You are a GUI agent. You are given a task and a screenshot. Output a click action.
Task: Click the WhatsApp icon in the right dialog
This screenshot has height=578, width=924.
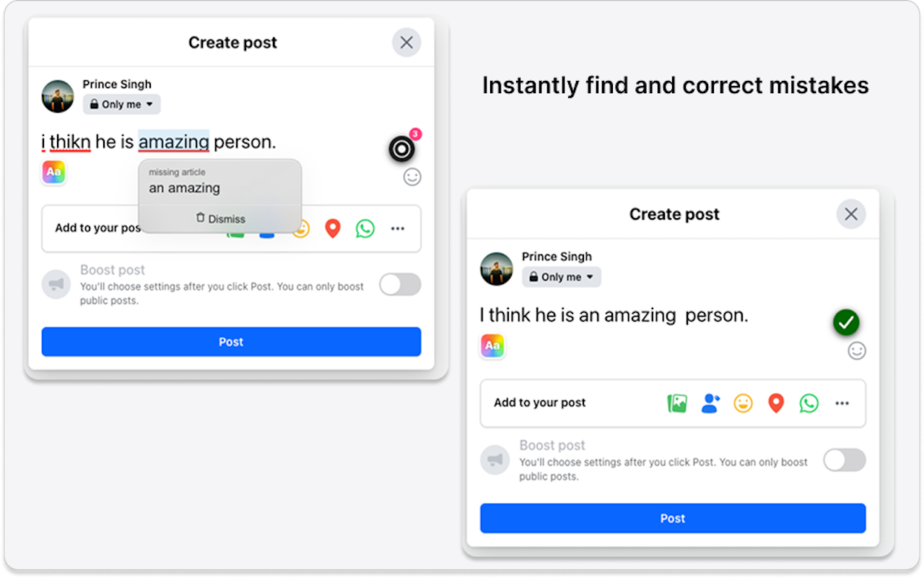click(x=809, y=403)
